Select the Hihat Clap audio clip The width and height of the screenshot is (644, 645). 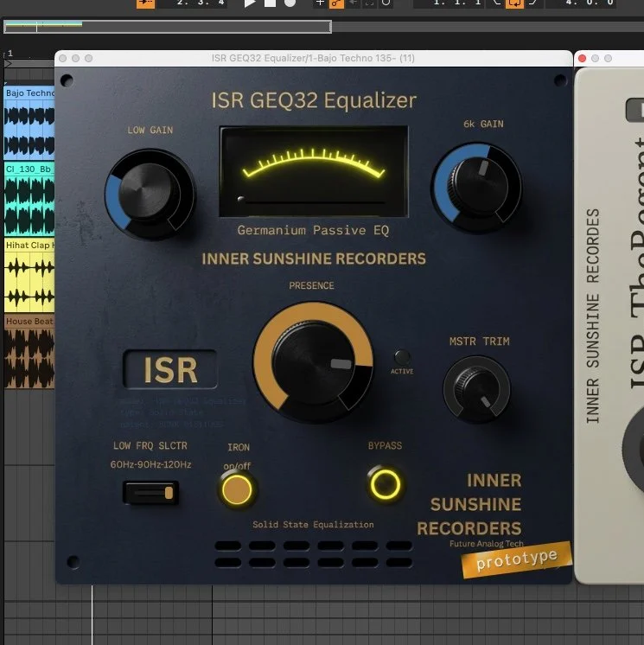click(29, 275)
